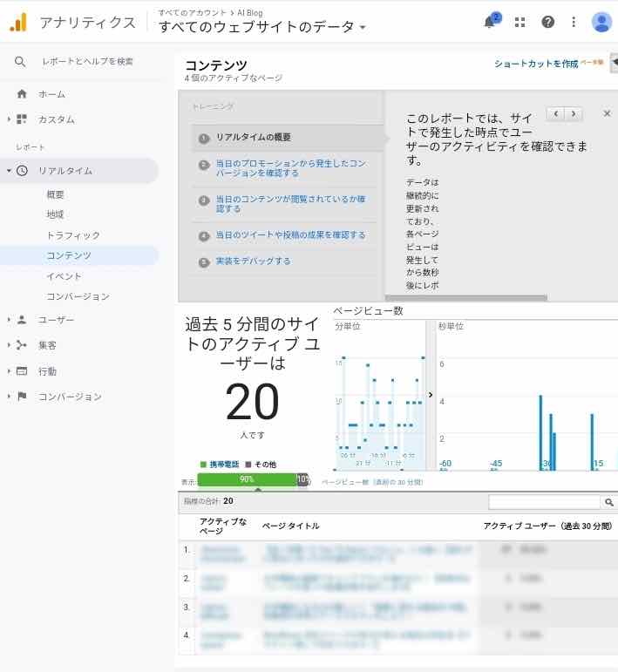This screenshot has height=672, width=618.
Task: Expand the 行動 section arrow
Action: pos(9,371)
